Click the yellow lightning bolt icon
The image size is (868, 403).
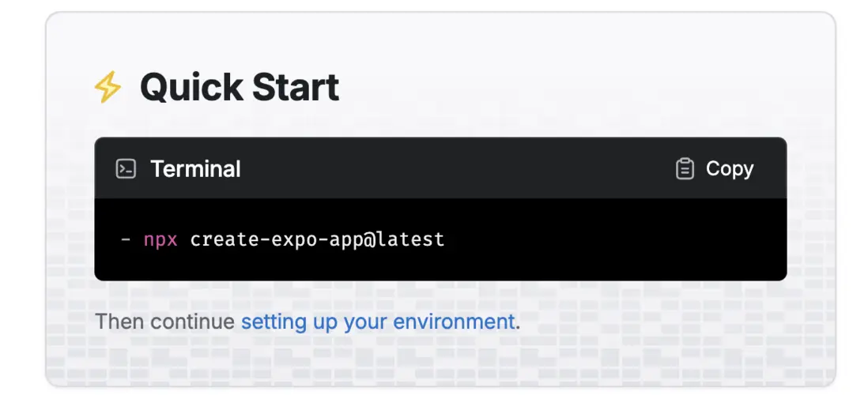click(108, 88)
